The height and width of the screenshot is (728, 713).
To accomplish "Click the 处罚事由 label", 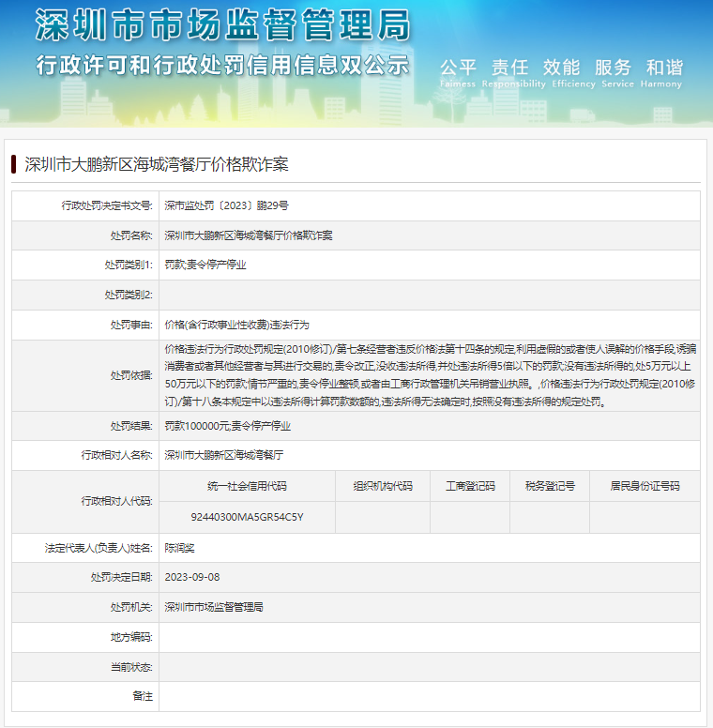I will (x=131, y=325).
